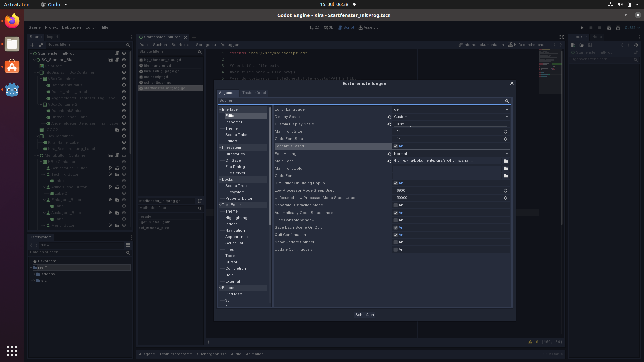Open the Internetdokumentation
This screenshot has width=644, height=362.
tap(482, 45)
